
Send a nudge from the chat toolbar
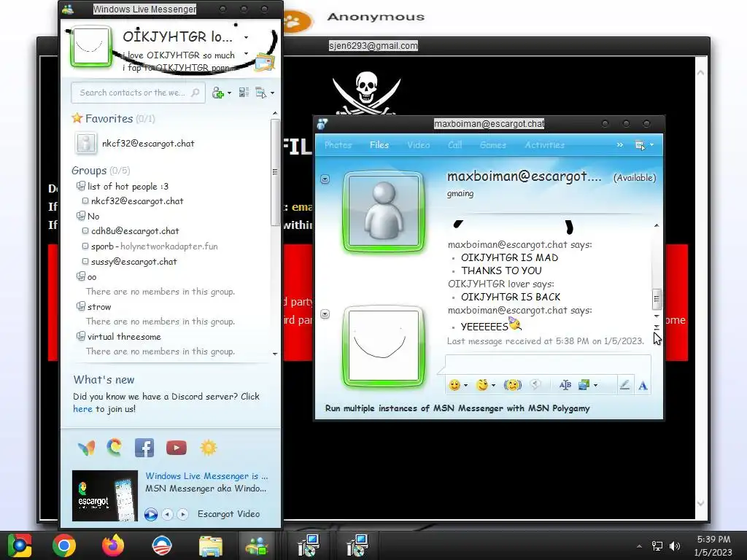(x=513, y=385)
